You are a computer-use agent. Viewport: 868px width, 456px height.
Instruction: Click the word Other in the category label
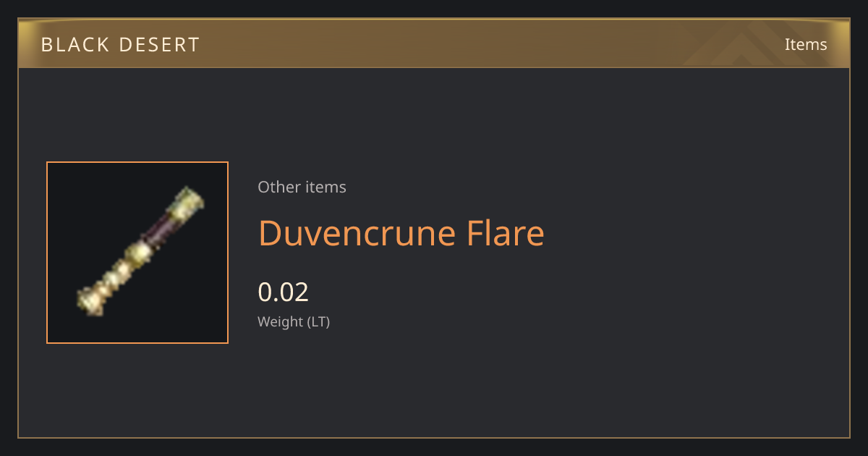click(278, 187)
